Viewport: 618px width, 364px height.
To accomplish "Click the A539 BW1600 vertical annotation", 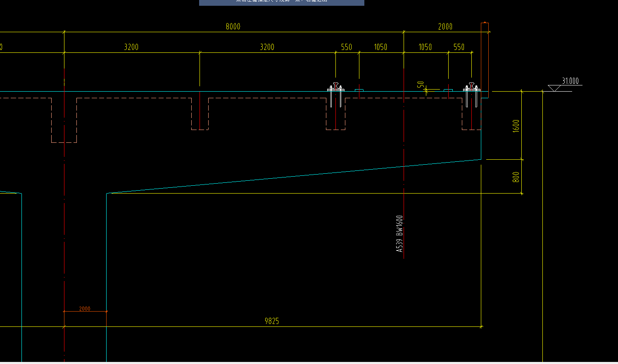I will [399, 234].
